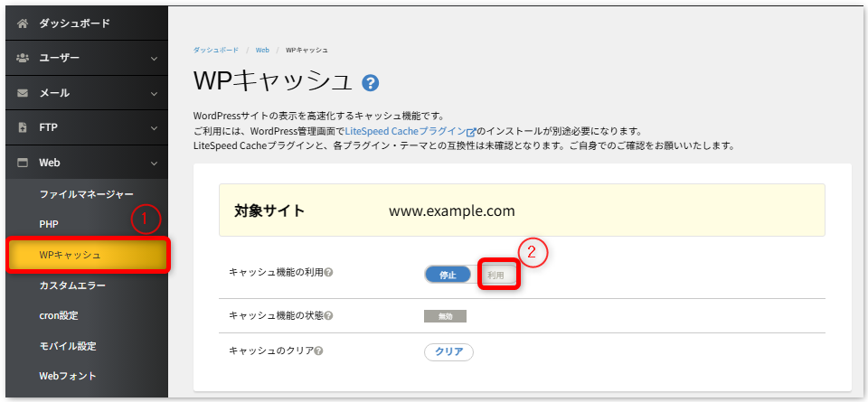The image size is (868, 402).
Task: Click the キャッシュのクリア label
Action: tap(271, 351)
